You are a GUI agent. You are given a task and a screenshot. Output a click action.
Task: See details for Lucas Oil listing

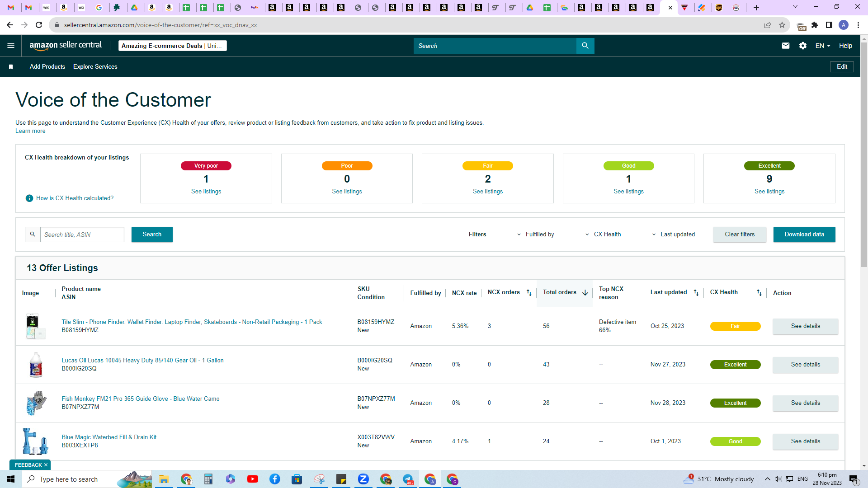pos(806,365)
